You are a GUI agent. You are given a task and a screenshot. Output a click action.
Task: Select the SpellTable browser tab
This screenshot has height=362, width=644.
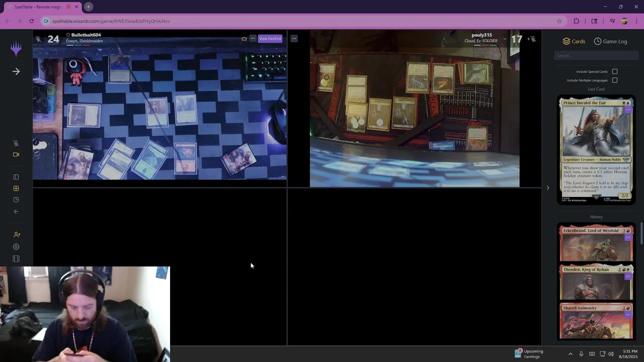[42, 7]
